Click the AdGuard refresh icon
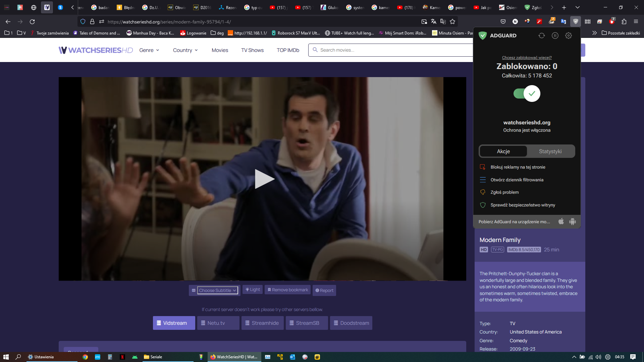Viewport: 644px width, 362px height. (542, 36)
